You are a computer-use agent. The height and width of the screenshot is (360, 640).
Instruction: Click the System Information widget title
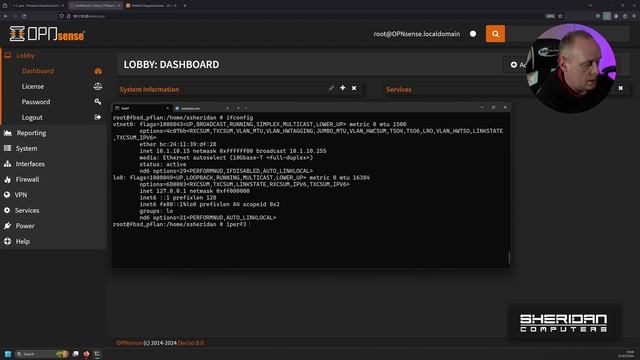(149, 89)
